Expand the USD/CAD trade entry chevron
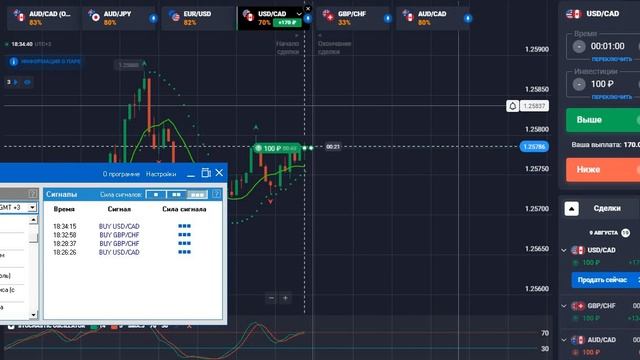640x360 pixels. coord(564,250)
